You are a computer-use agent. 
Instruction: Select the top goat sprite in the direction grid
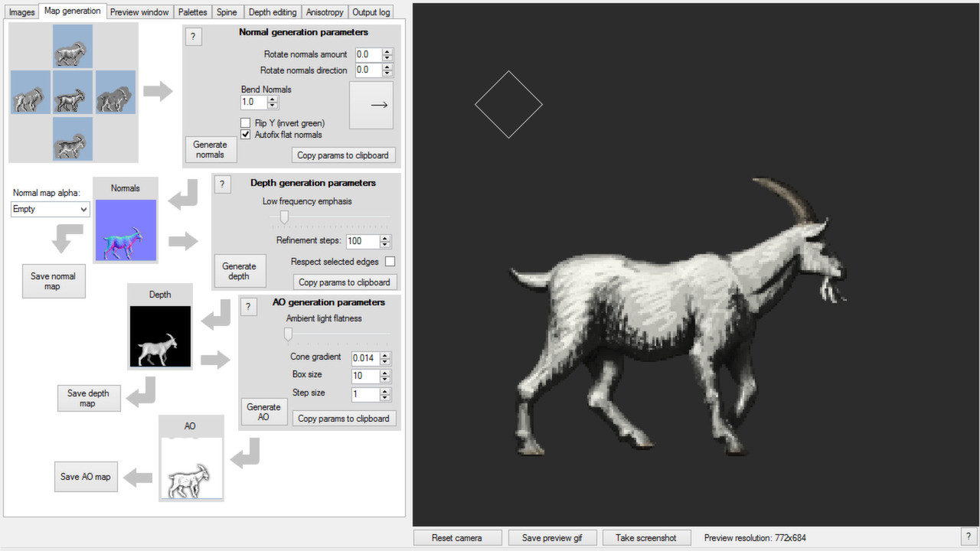coord(72,46)
